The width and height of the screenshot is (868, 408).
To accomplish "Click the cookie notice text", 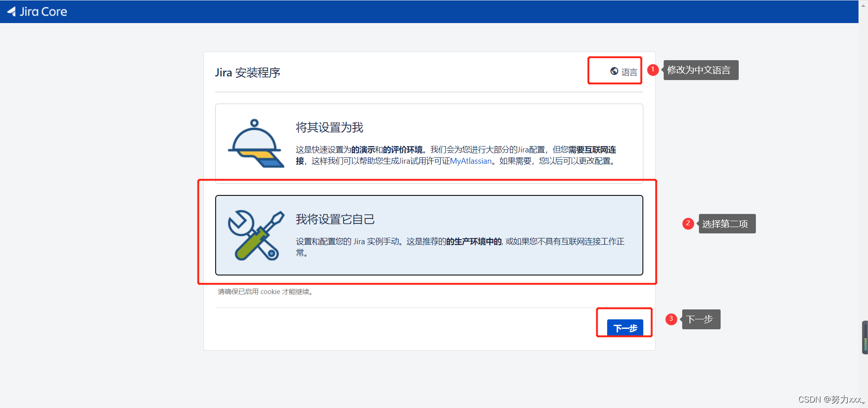I will tap(266, 292).
